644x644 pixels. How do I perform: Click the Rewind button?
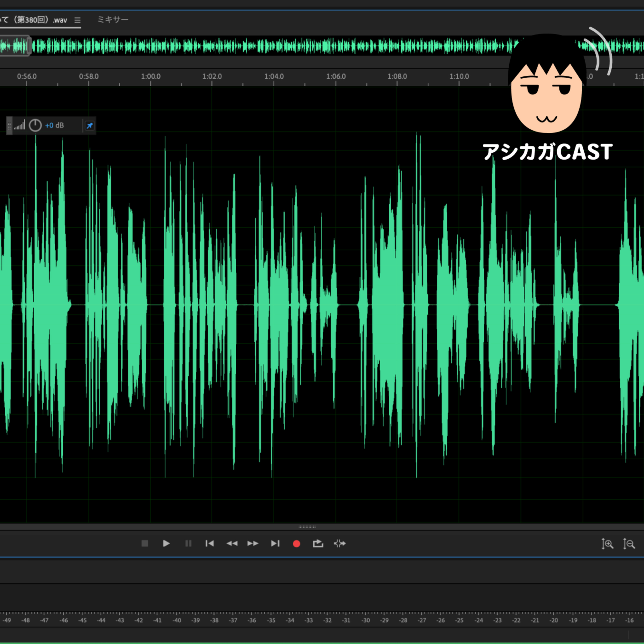[x=232, y=544]
